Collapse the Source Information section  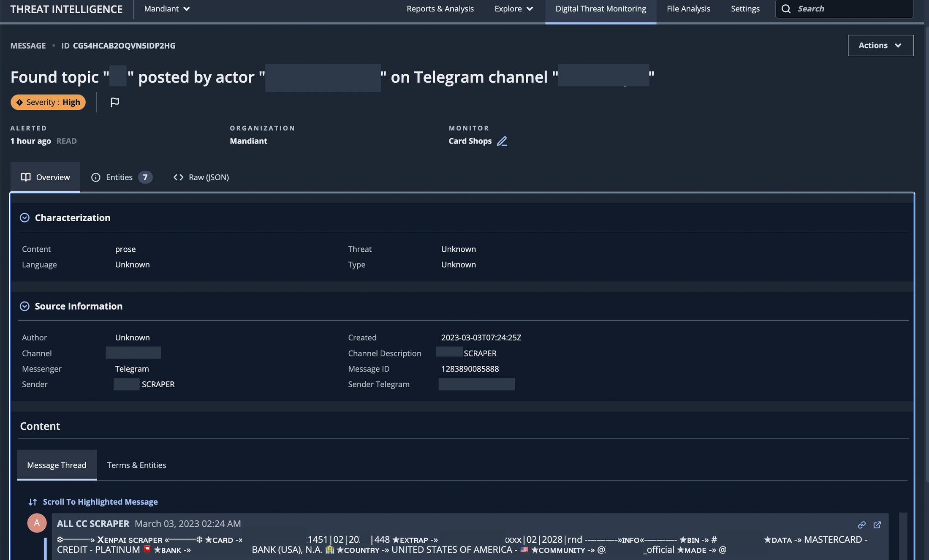24,306
